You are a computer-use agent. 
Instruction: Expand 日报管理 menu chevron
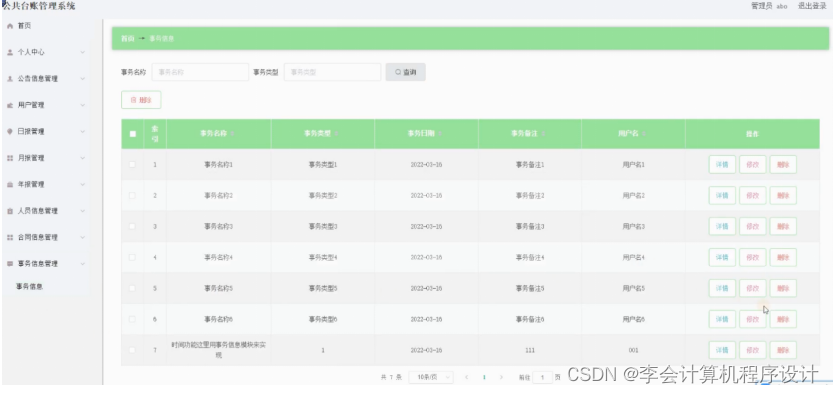[x=82, y=131]
